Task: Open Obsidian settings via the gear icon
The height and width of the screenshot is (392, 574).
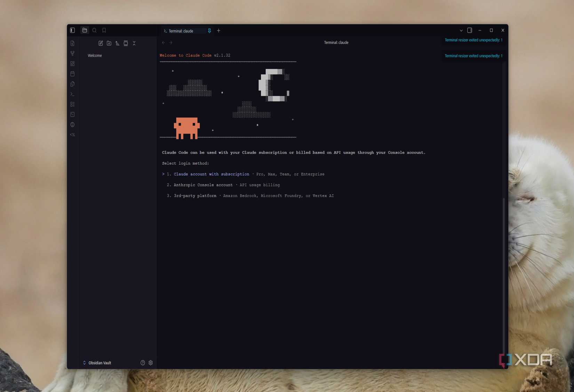Action: [x=150, y=362]
